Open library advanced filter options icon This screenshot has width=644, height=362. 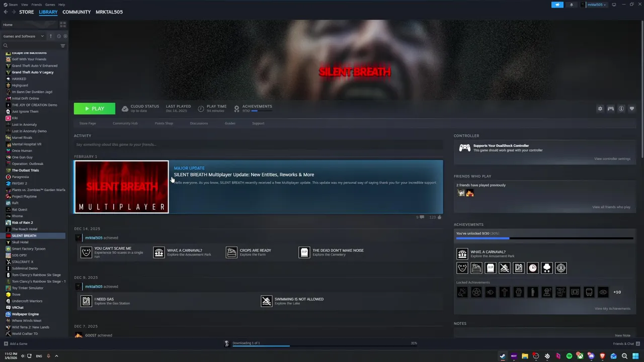click(63, 46)
